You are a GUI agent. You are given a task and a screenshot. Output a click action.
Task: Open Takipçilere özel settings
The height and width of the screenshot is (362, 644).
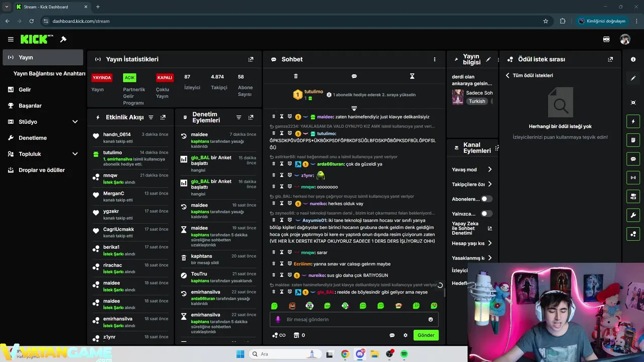point(472,184)
